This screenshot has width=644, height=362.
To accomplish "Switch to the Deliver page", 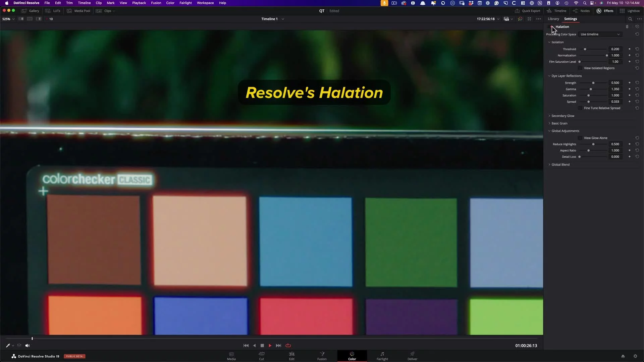I will [412, 356].
